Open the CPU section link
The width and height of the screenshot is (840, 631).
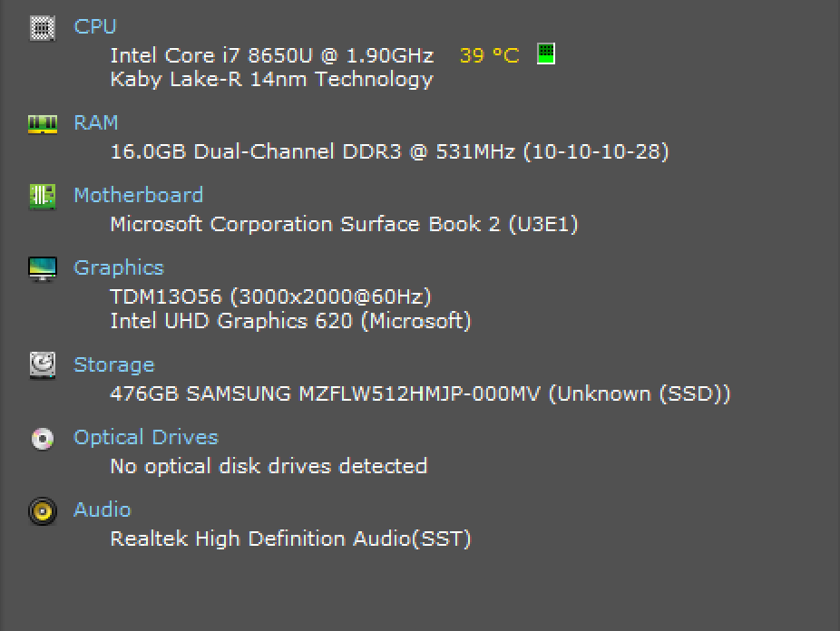tap(95, 27)
